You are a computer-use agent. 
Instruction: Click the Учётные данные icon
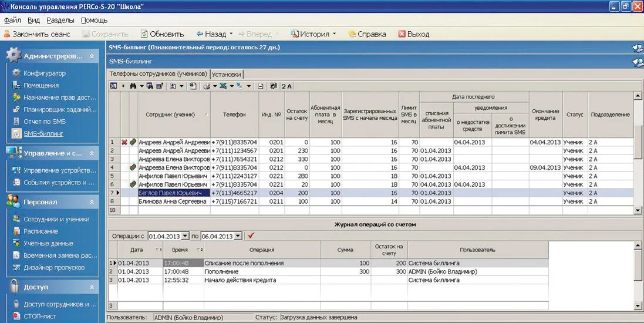[16, 243]
